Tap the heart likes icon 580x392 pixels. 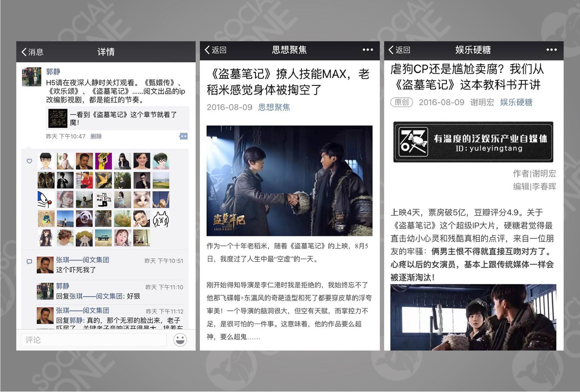point(29,161)
